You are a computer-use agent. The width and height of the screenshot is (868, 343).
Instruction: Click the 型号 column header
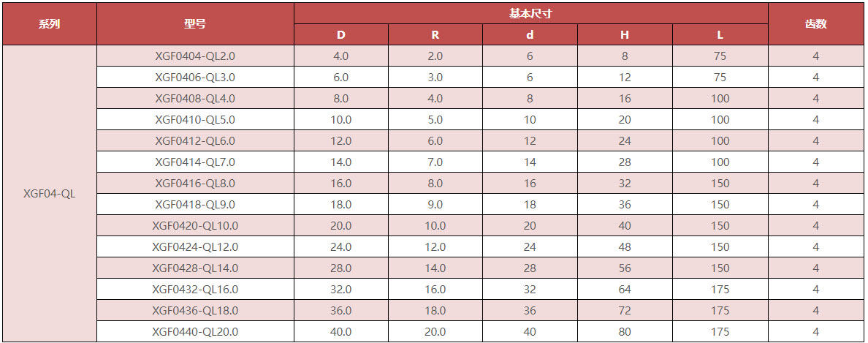point(195,23)
